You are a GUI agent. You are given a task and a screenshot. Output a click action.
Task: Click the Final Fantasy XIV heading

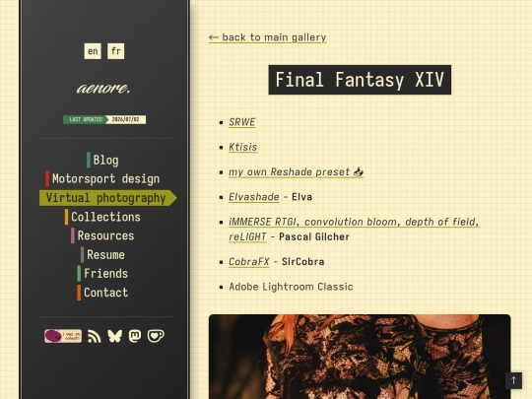click(x=360, y=80)
